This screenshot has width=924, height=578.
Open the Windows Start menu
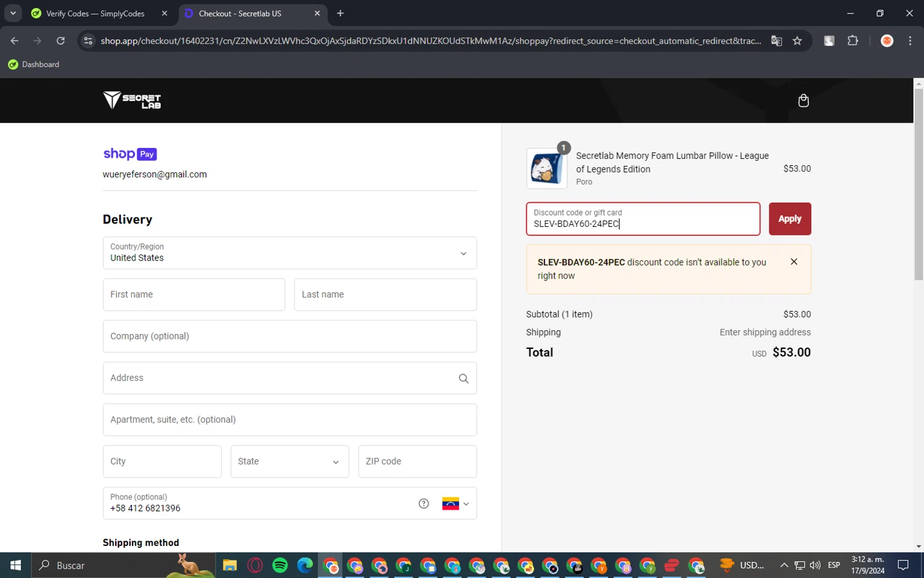pos(15,565)
